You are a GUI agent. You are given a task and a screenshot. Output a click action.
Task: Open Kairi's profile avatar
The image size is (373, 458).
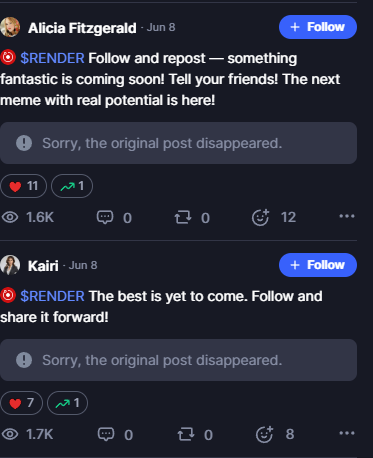(x=10, y=265)
